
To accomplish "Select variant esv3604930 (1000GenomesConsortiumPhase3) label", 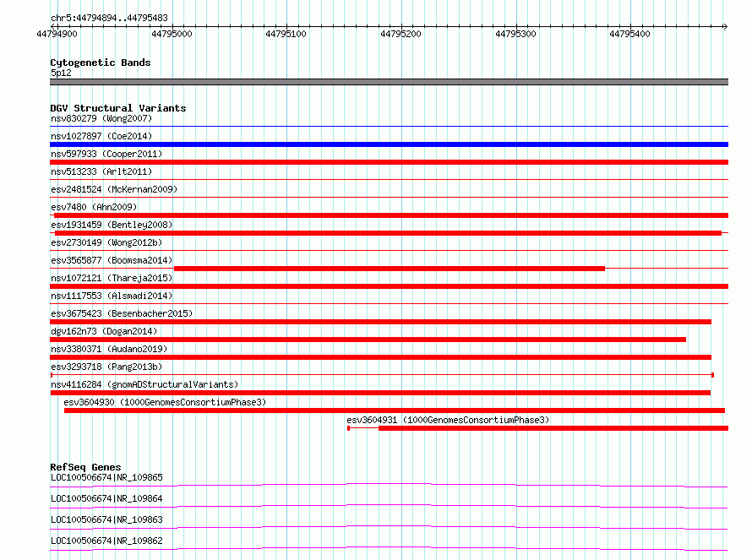I will click(165, 402).
